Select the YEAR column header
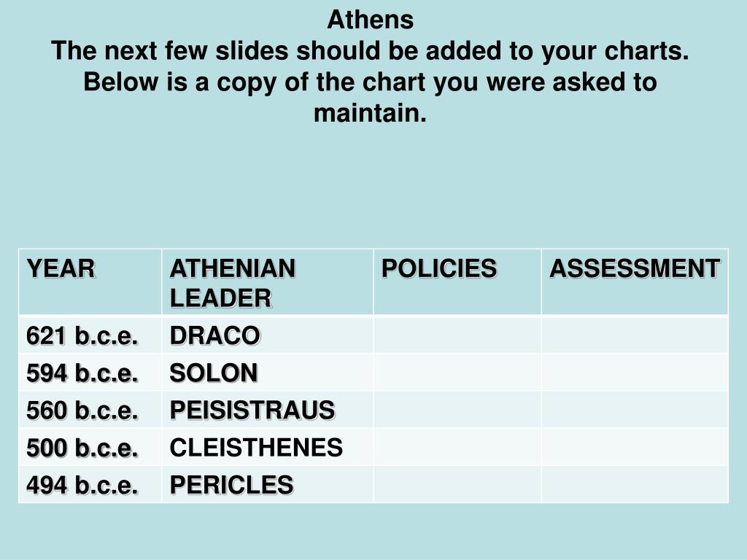The width and height of the screenshot is (747, 560). (x=90, y=282)
